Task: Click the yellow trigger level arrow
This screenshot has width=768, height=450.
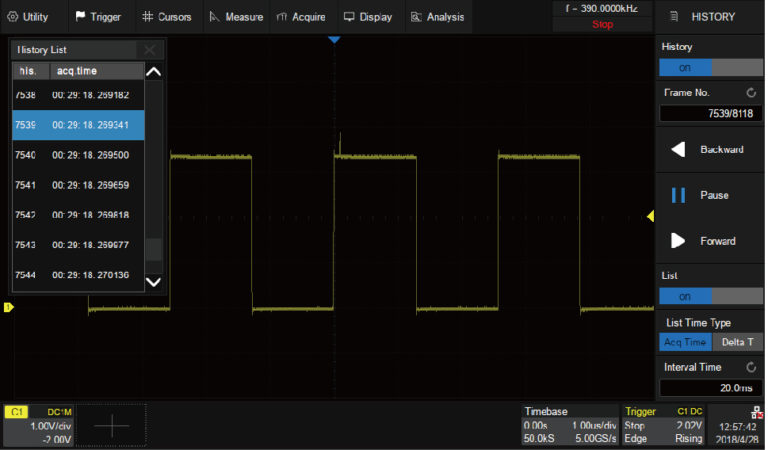Action: tap(650, 216)
